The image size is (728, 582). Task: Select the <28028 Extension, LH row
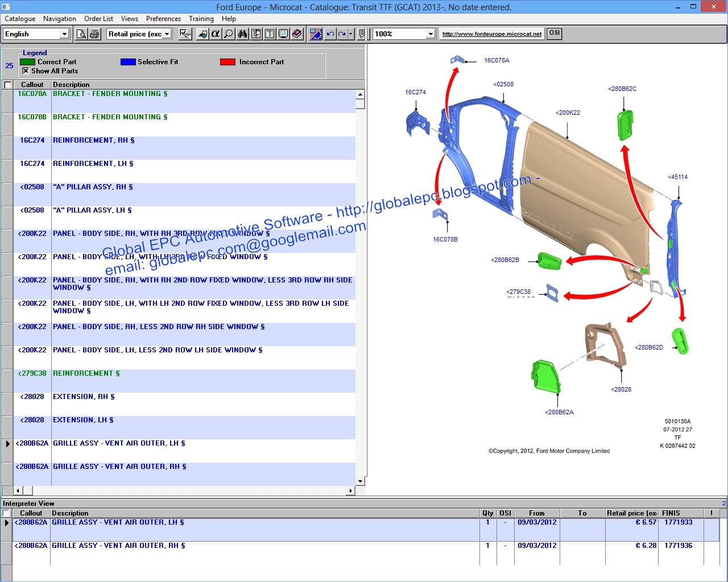[x=184, y=427]
